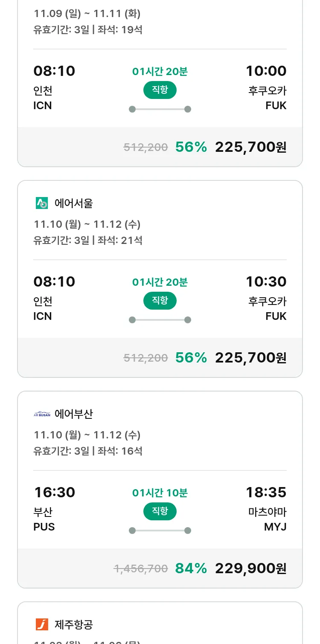Click the crossed-out 1,456,700 original price
320x644 pixels.
point(140,569)
